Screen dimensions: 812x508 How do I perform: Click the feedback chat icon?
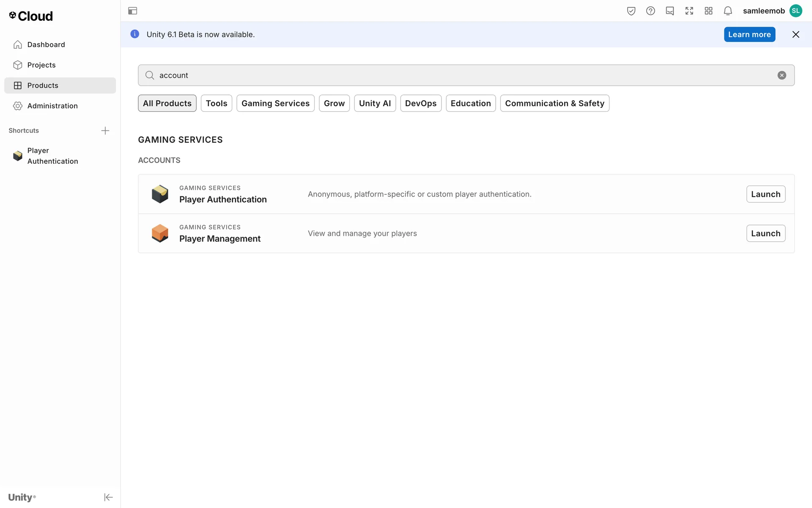pyautogui.click(x=670, y=11)
